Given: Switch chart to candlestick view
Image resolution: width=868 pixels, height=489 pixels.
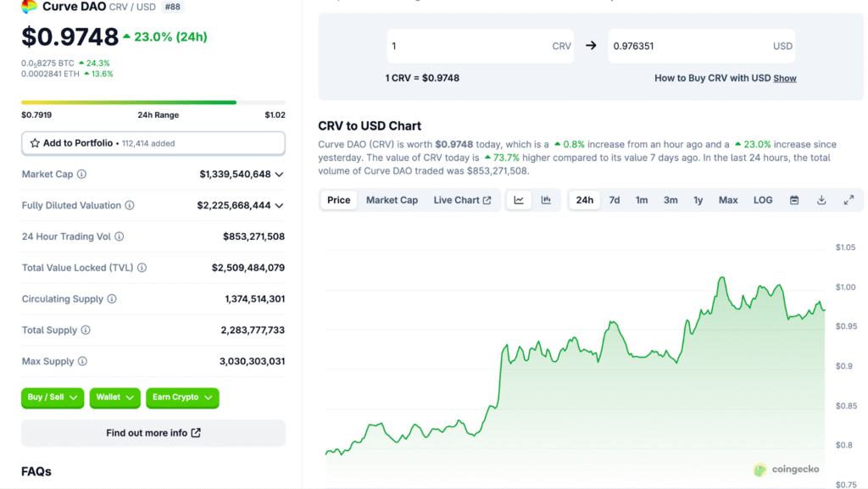Looking at the screenshot, I should pos(547,200).
